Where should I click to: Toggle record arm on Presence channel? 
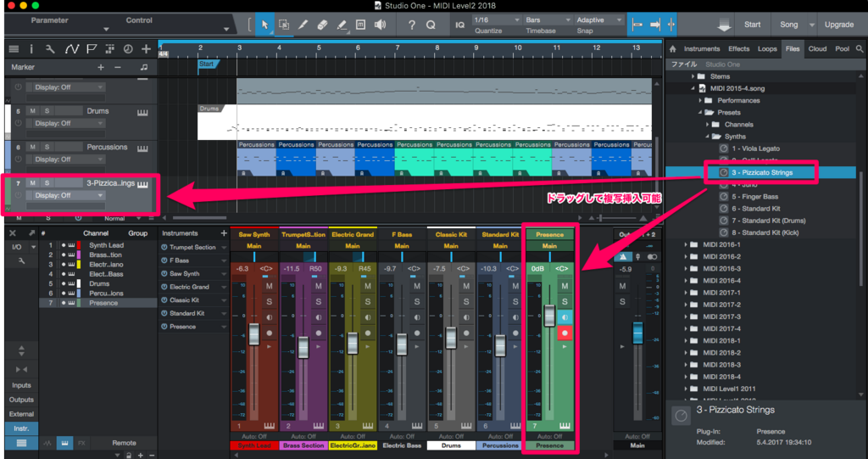[x=565, y=333]
